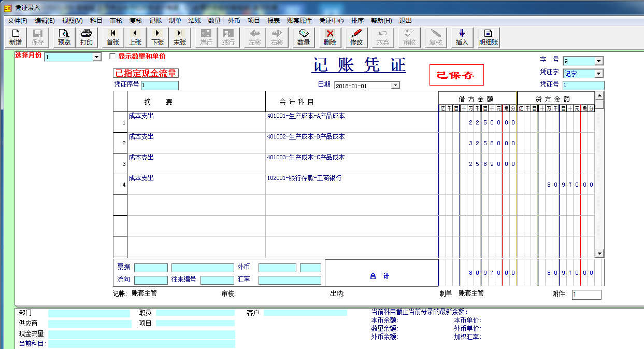Click the 增行 add row icon

pyautogui.click(x=206, y=37)
